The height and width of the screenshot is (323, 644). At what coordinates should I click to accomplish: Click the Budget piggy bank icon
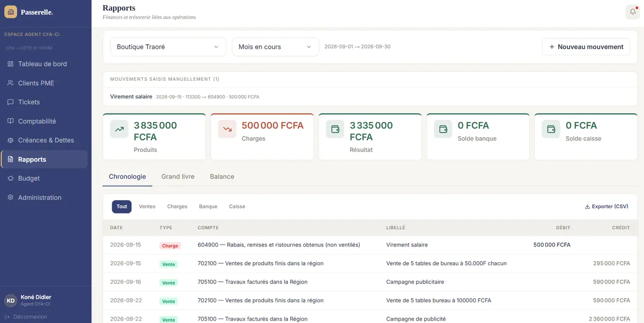coord(11,179)
